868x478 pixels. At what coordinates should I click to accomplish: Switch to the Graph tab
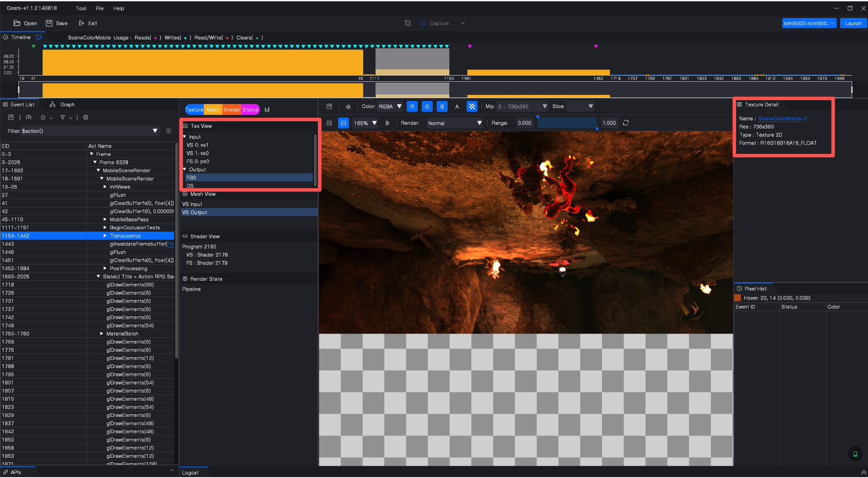click(62, 105)
